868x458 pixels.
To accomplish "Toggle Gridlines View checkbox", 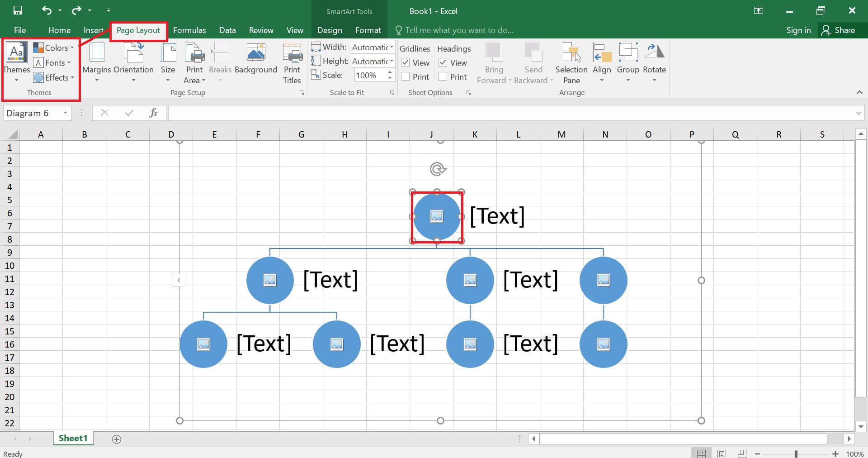I will pyautogui.click(x=406, y=62).
